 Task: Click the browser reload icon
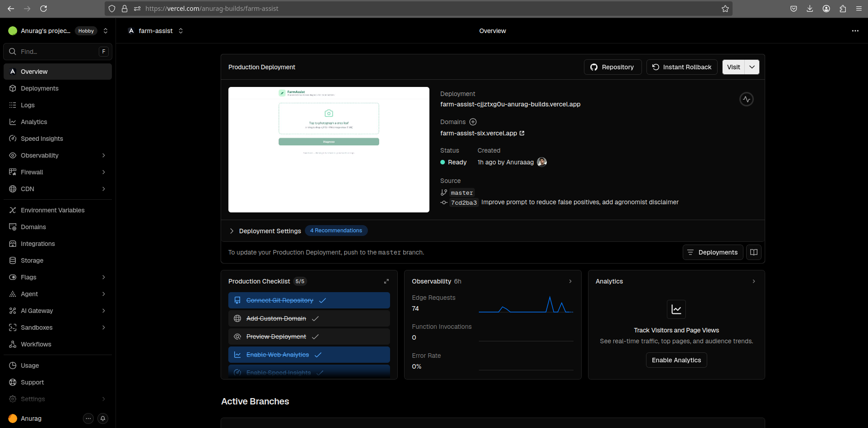43,9
